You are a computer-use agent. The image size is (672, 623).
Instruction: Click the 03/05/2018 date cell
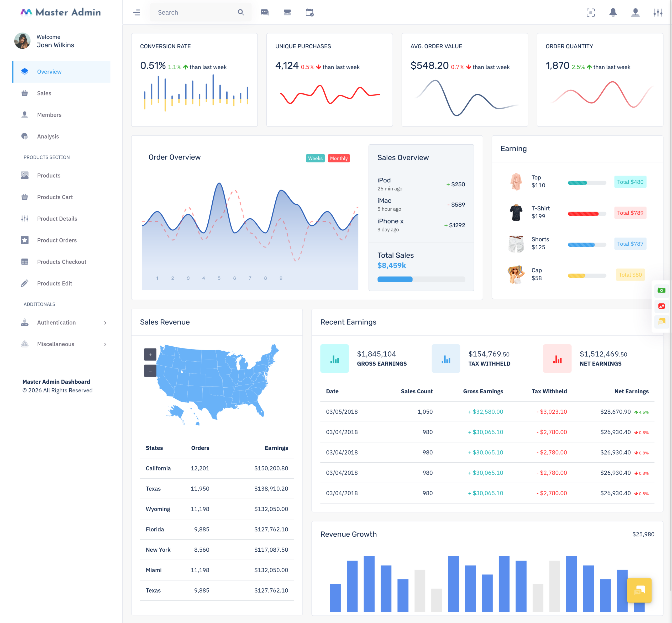342,412
